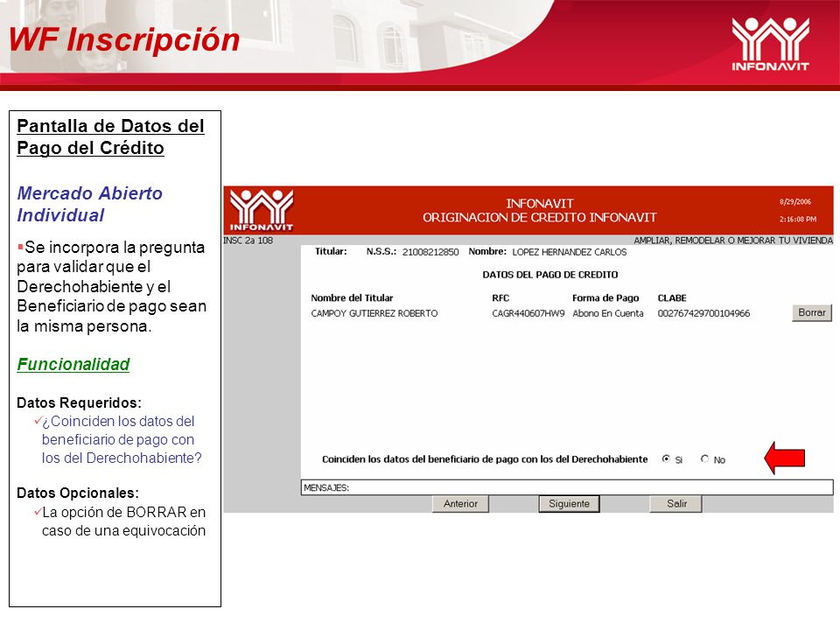Click the 'INSC 2a 108' screen code
The width and height of the screenshot is (840, 630).
pyautogui.click(x=248, y=241)
